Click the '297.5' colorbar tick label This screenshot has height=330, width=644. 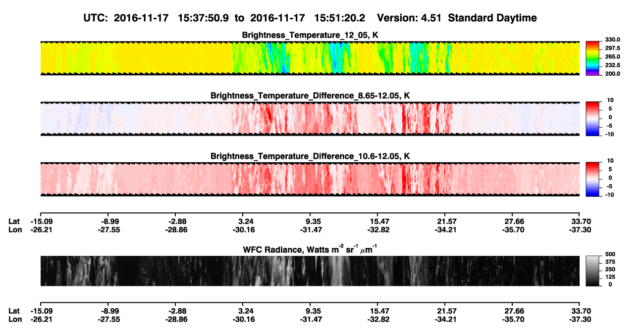(x=612, y=48)
